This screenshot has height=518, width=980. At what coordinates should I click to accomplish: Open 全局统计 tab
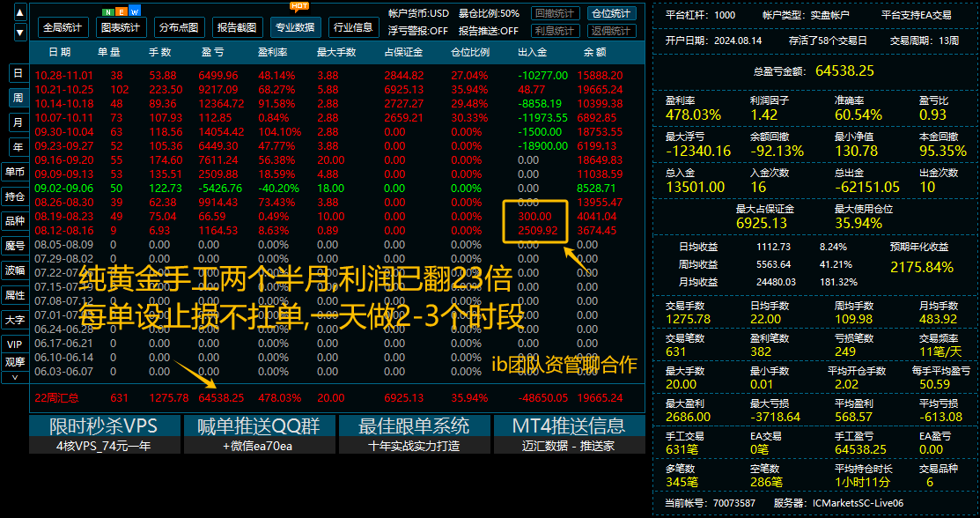[63, 27]
